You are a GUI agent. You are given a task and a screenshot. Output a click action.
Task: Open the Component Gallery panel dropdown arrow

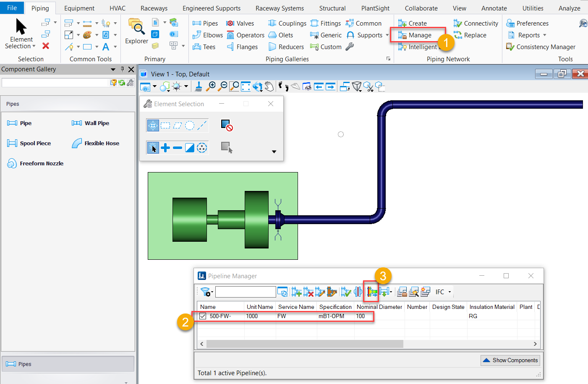113,70
